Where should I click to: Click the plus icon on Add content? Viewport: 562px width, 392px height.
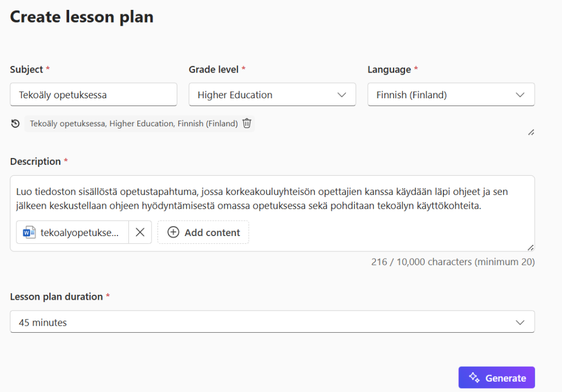[173, 232]
